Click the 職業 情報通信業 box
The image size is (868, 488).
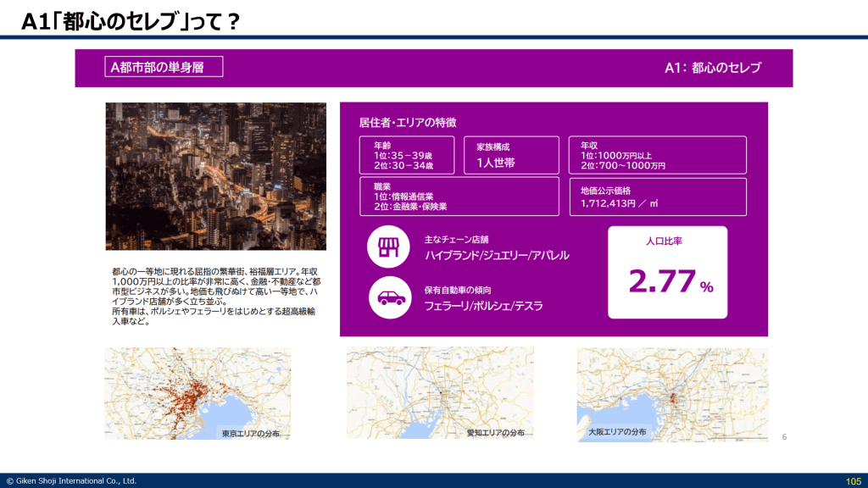(x=459, y=197)
